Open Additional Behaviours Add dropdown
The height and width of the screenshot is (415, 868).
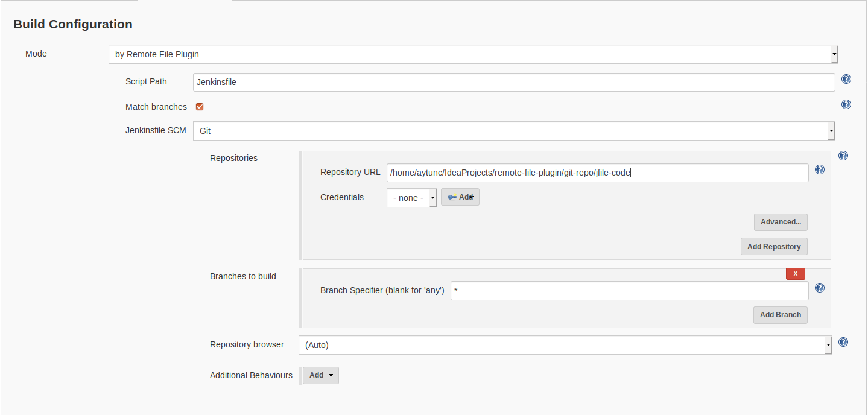click(x=320, y=375)
